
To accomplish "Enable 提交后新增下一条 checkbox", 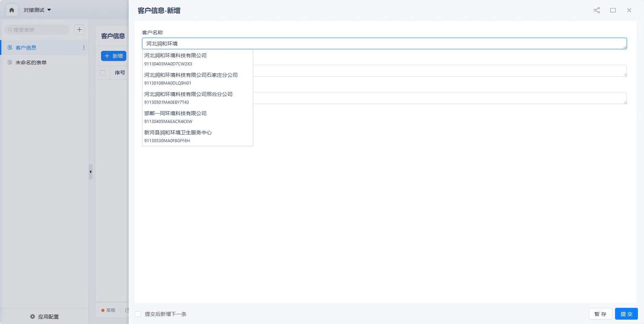I will coord(138,314).
